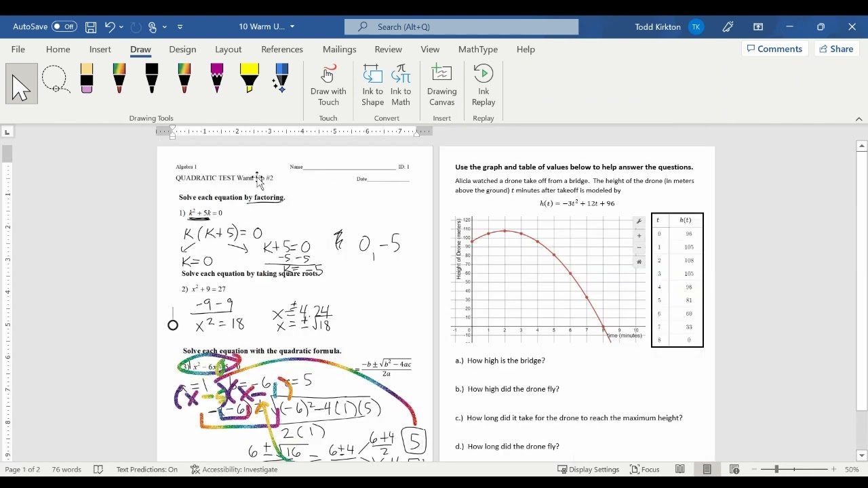Click the Share button
This screenshot has height=488, width=868.
point(836,49)
